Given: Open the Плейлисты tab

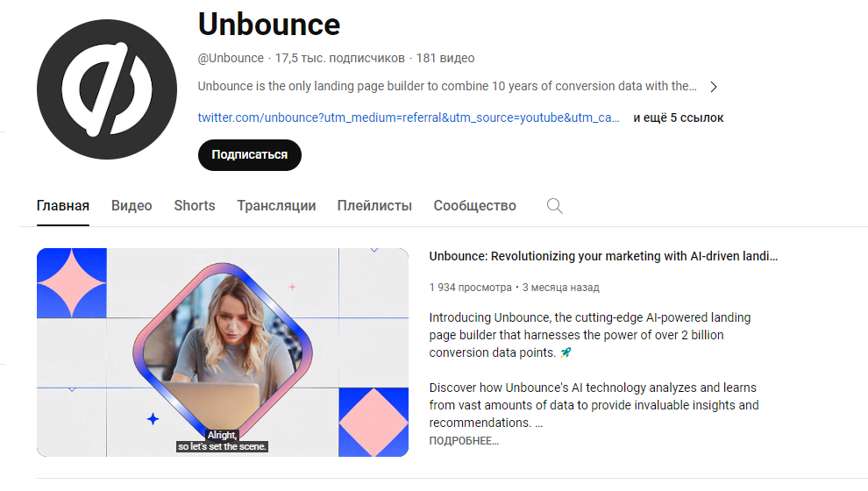Looking at the screenshot, I should [x=374, y=206].
